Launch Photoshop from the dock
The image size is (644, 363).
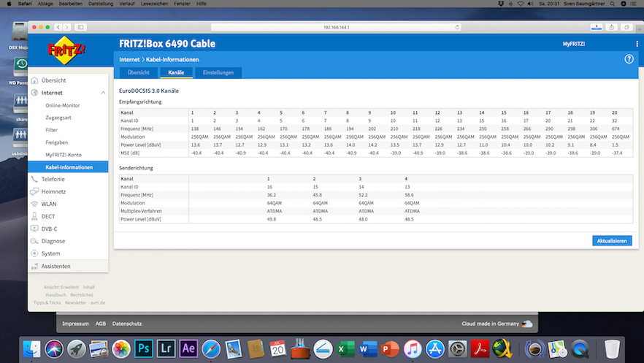point(143,349)
